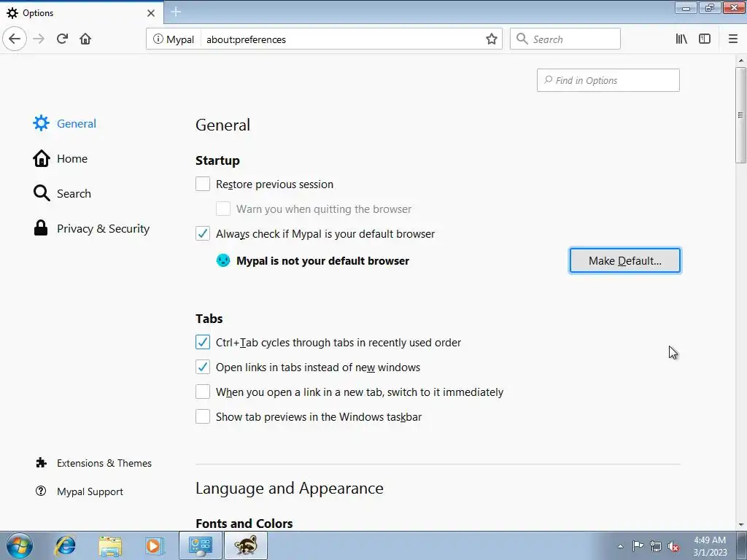Click the Fonts and Colors heading
Screen dimensions: 747x560
[x=244, y=524]
